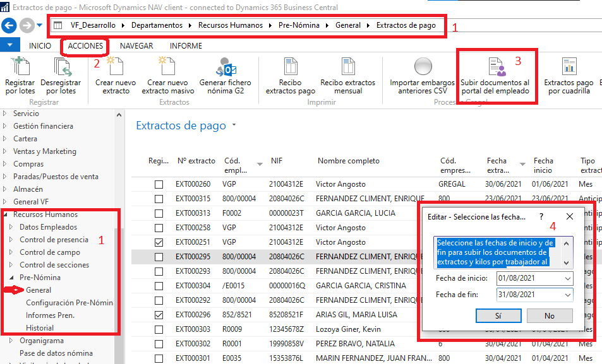Open Extractos pago por cuadrilla report
The image size is (602, 364).
point(569,67)
